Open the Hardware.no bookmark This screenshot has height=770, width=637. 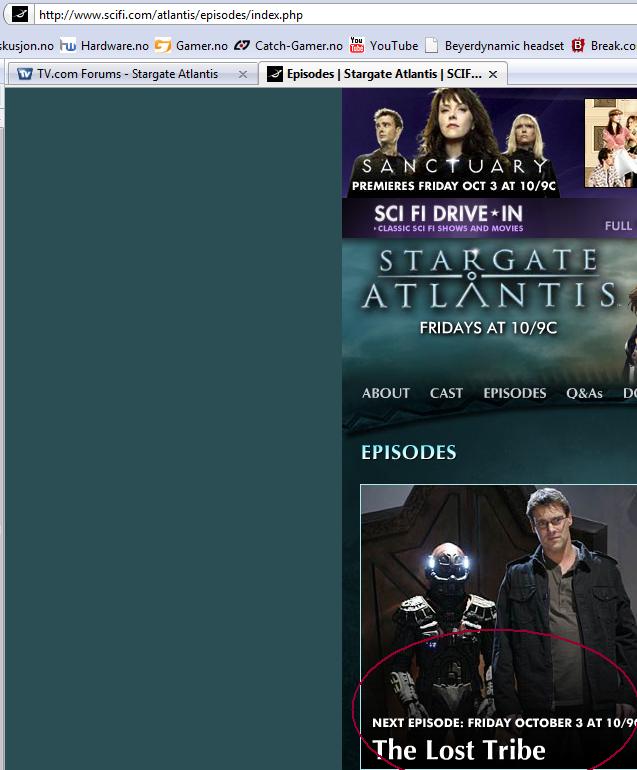coord(114,46)
